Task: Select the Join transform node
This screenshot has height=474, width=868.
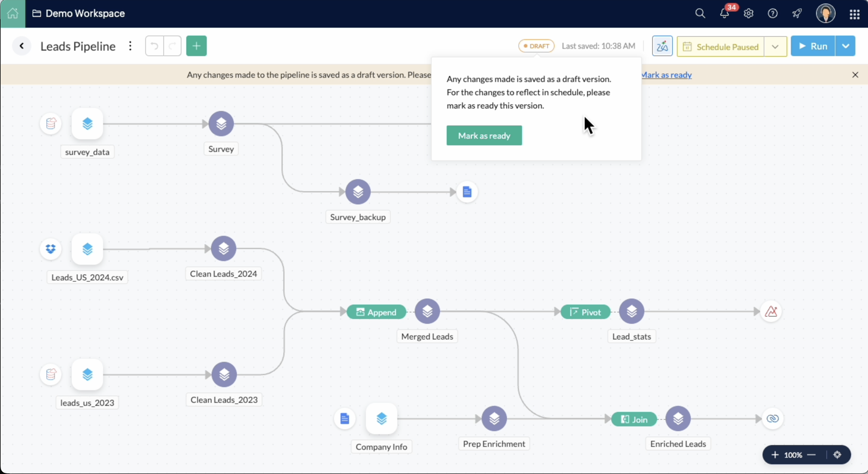Action: [x=634, y=419]
